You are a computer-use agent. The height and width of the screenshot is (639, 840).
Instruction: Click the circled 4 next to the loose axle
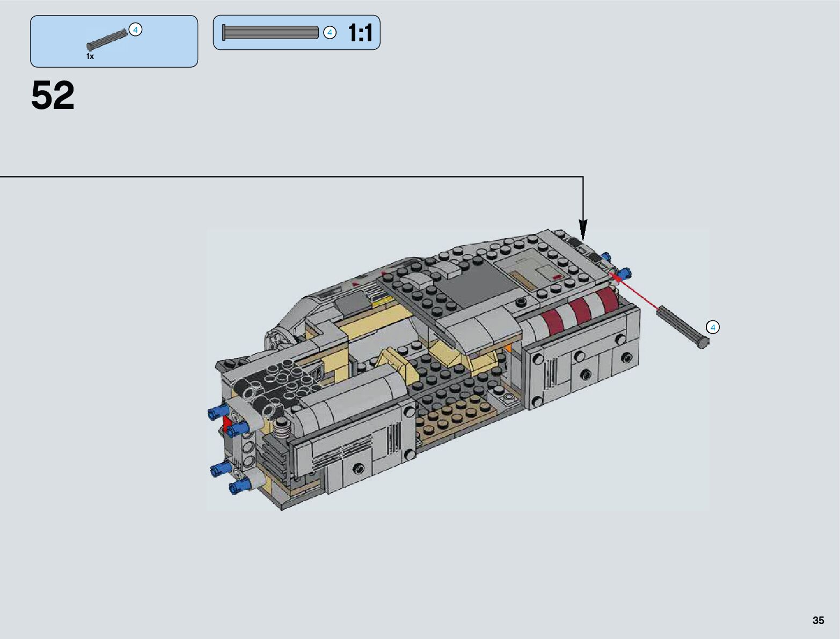pos(713,327)
